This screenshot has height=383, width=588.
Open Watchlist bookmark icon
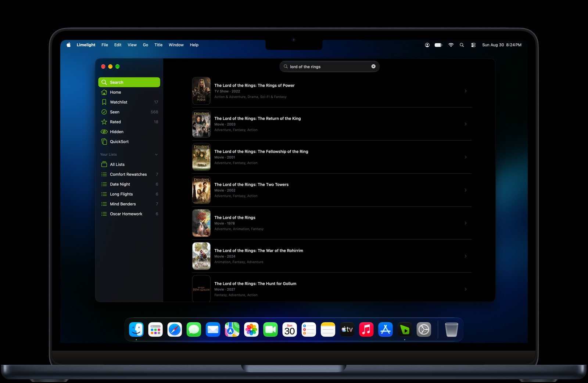[104, 102]
